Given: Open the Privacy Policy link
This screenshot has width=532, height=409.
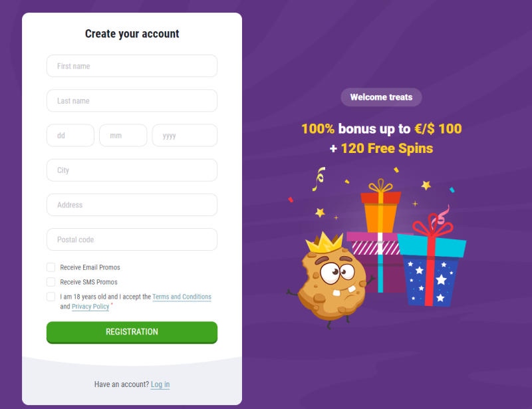Looking at the screenshot, I should coord(90,307).
